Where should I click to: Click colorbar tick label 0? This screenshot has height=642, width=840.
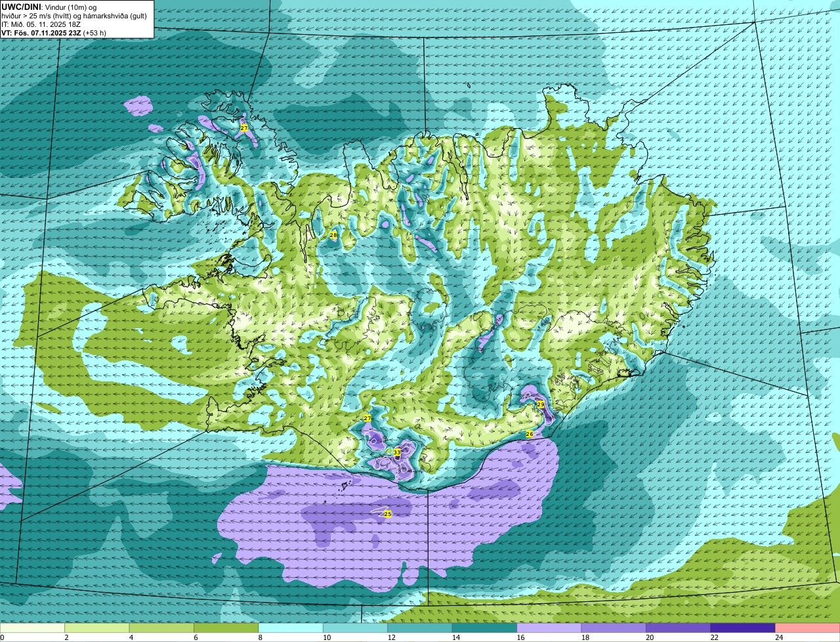3,637
